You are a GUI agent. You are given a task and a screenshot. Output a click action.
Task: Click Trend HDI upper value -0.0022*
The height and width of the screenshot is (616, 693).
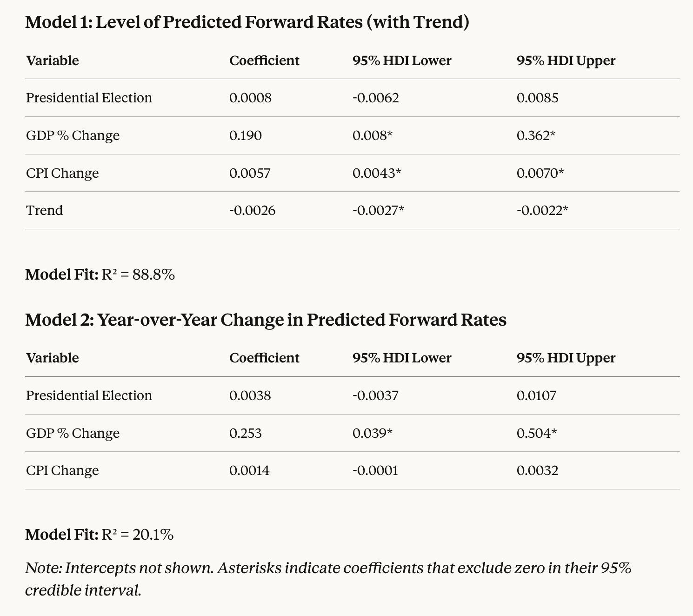click(542, 210)
